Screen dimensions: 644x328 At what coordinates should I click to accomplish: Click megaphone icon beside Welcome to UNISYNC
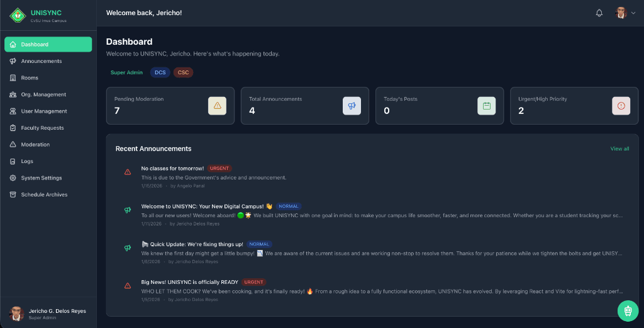128,210
